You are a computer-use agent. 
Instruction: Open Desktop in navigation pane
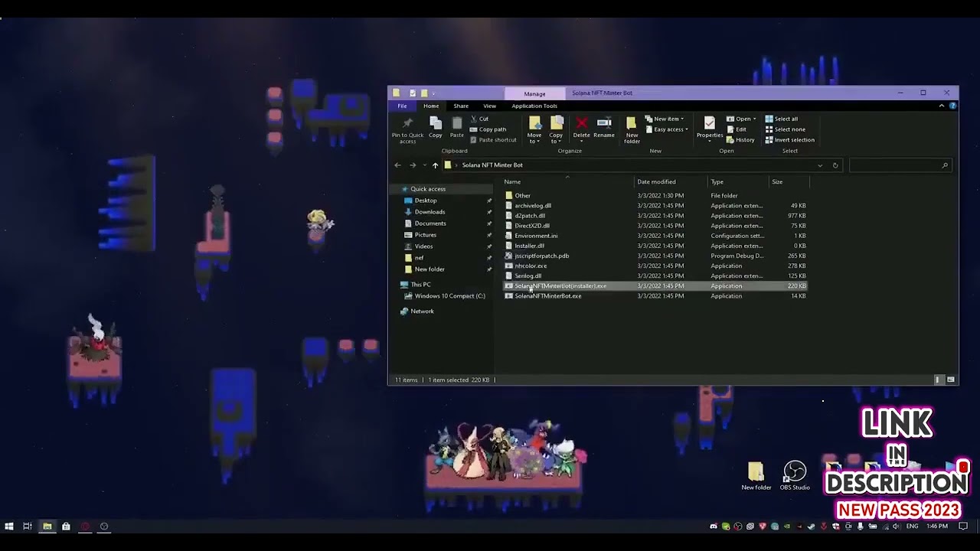[x=425, y=201]
